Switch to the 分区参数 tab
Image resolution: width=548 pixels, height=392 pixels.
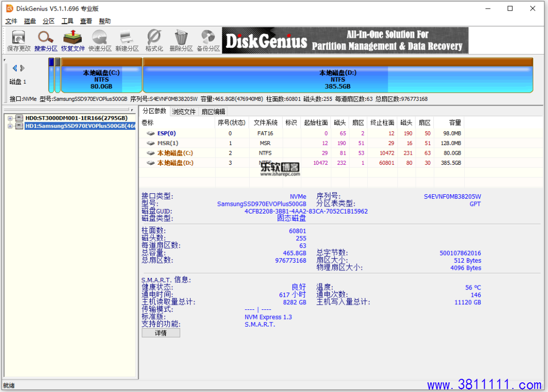coord(154,111)
